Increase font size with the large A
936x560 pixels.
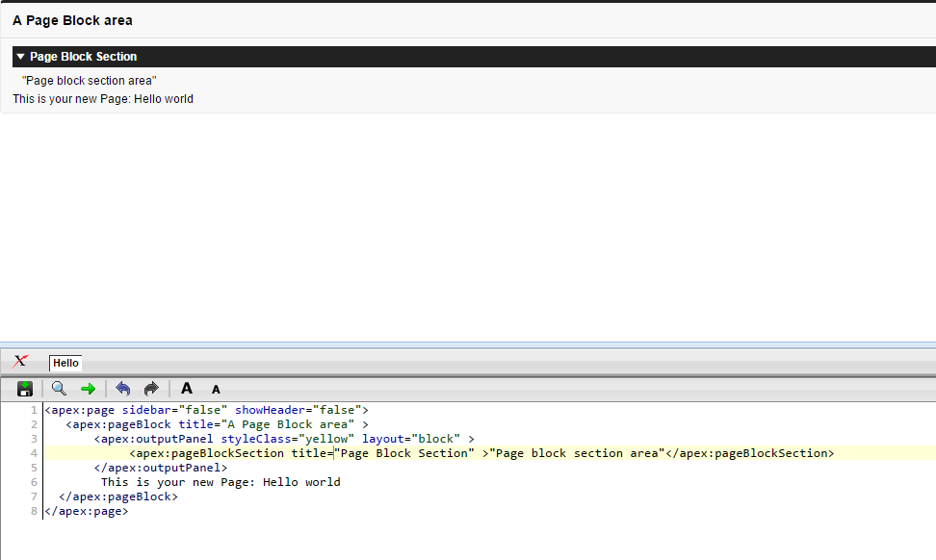[x=187, y=389]
